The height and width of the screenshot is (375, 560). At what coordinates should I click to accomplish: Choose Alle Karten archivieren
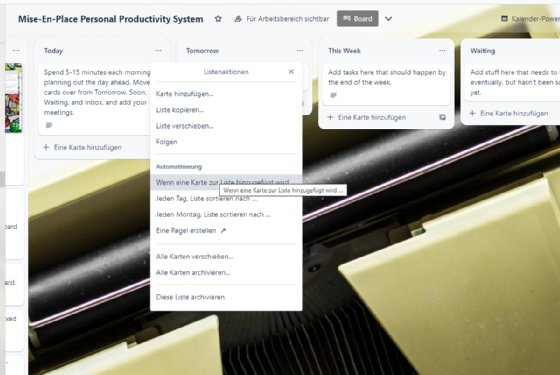click(226, 272)
